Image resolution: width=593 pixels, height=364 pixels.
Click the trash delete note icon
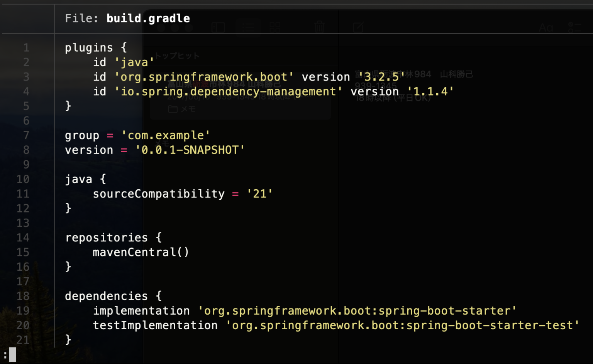tap(319, 27)
